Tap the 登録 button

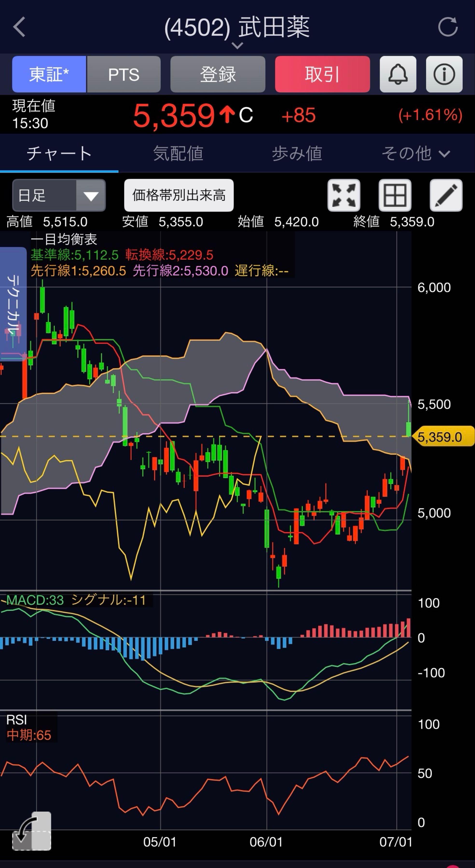tap(218, 74)
